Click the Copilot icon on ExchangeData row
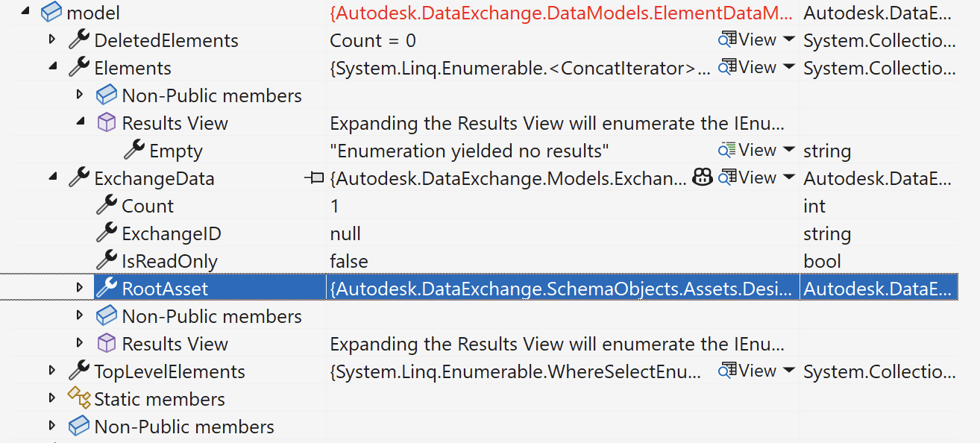 click(x=703, y=177)
